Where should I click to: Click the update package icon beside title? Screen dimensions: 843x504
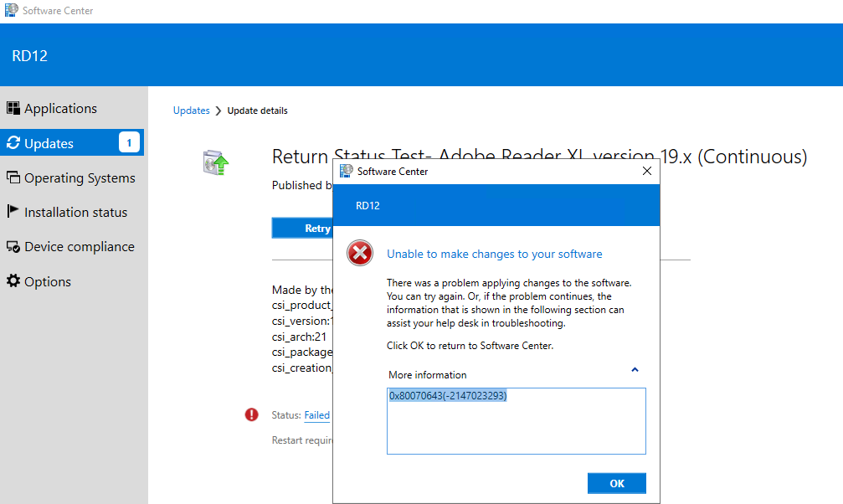pos(216,162)
